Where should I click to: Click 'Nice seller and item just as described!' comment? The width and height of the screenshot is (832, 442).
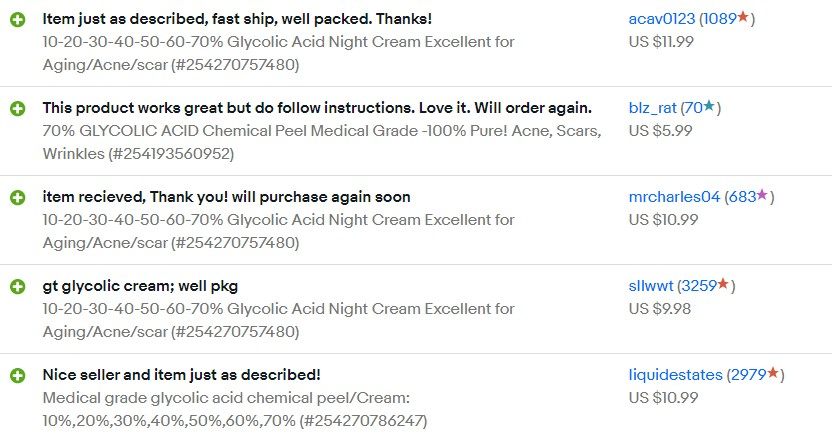[x=181, y=375]
